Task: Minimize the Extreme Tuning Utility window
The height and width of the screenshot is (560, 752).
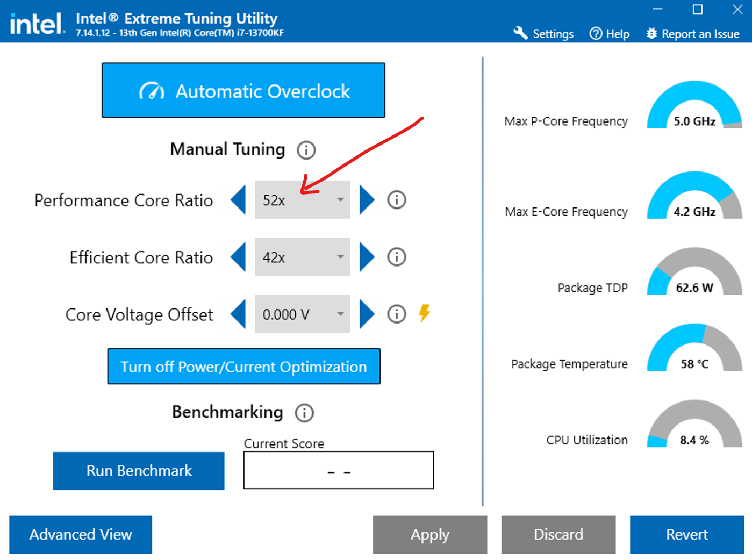Action: (x=657, y=9)
